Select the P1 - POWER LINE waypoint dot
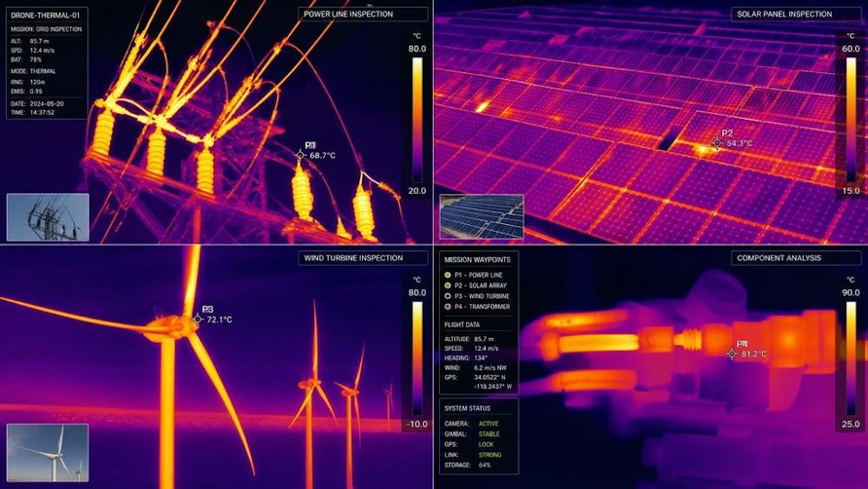868x489 pixels. point(447,274)
